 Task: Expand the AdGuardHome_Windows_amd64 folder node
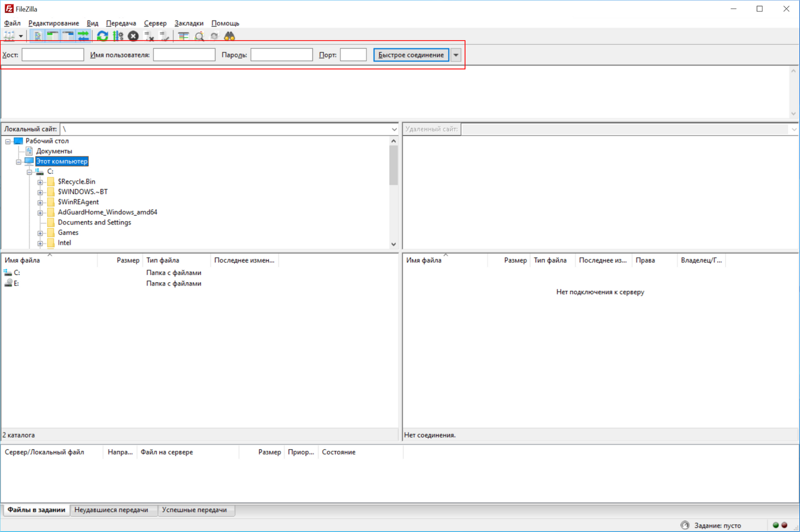coord(40,213)
